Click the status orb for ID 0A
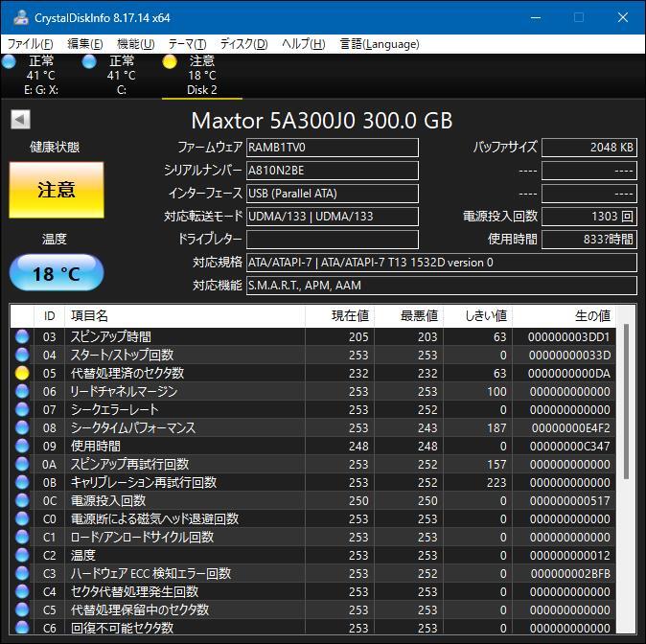646x644 pixels. [x=22, y=465]
